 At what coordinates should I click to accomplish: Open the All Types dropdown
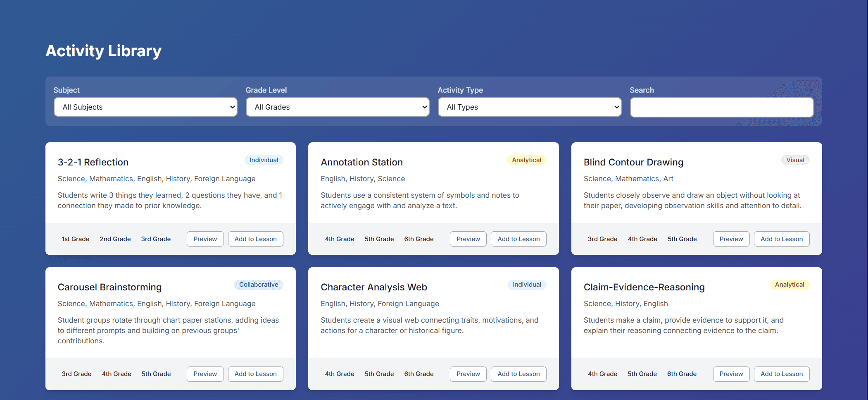(x=530, y=107)
